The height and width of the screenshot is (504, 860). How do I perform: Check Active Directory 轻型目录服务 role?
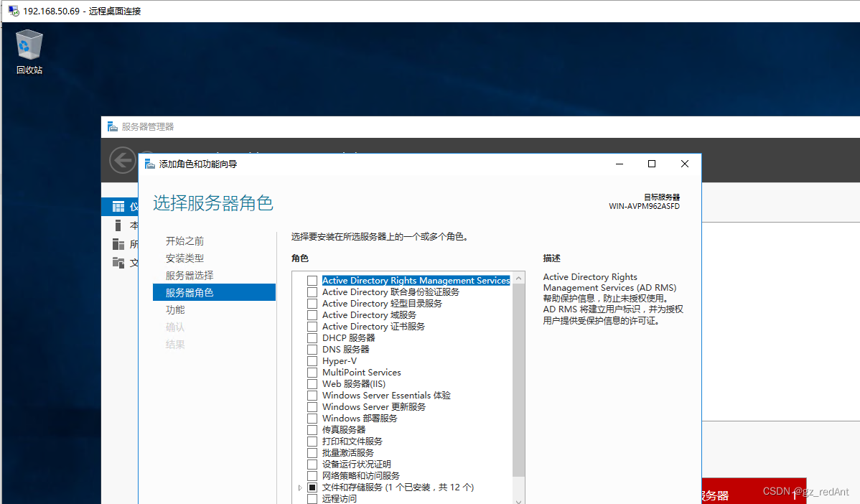click(x=312, y=304)
